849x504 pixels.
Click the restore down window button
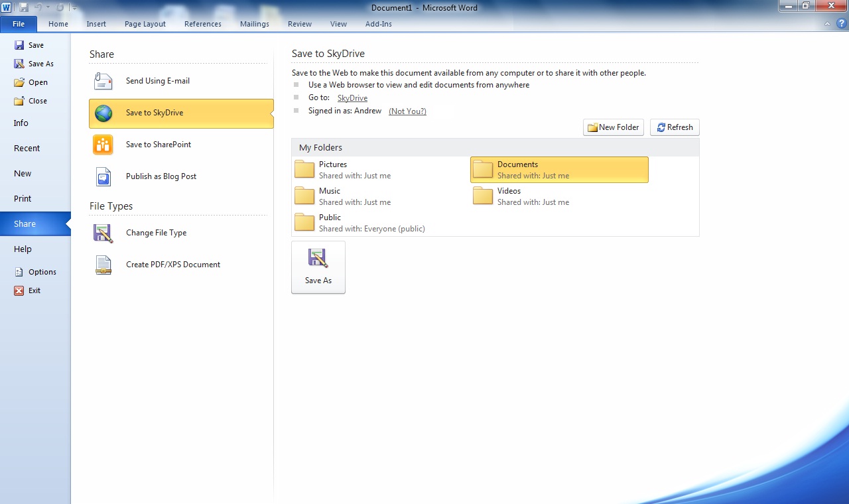tap(806, 6)
